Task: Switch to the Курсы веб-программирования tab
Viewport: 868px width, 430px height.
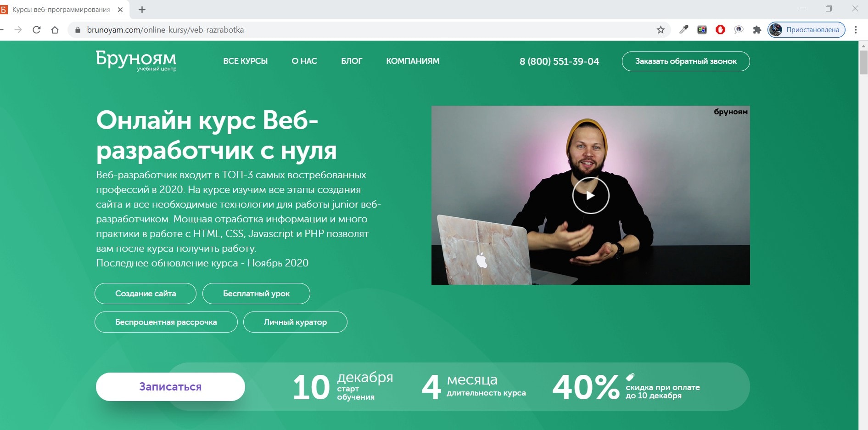Action: click(62, 10)
